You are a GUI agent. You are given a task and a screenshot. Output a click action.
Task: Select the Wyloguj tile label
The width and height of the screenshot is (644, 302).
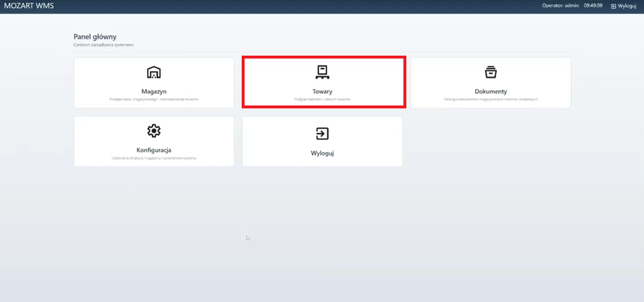(322, 153)
